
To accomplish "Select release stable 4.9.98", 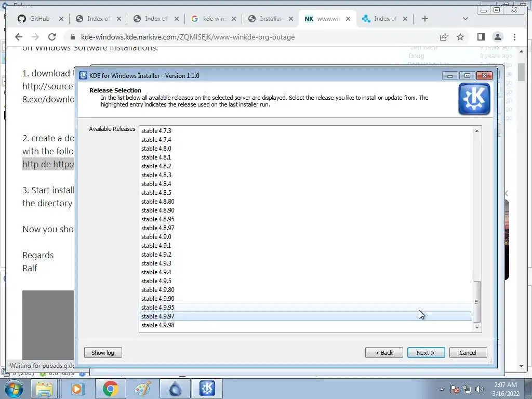I will pos(305,325).
